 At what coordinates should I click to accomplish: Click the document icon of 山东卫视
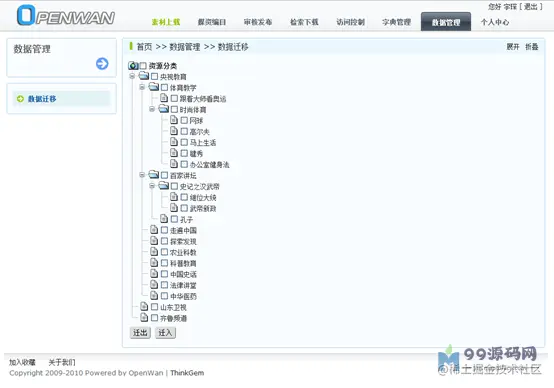144,306
